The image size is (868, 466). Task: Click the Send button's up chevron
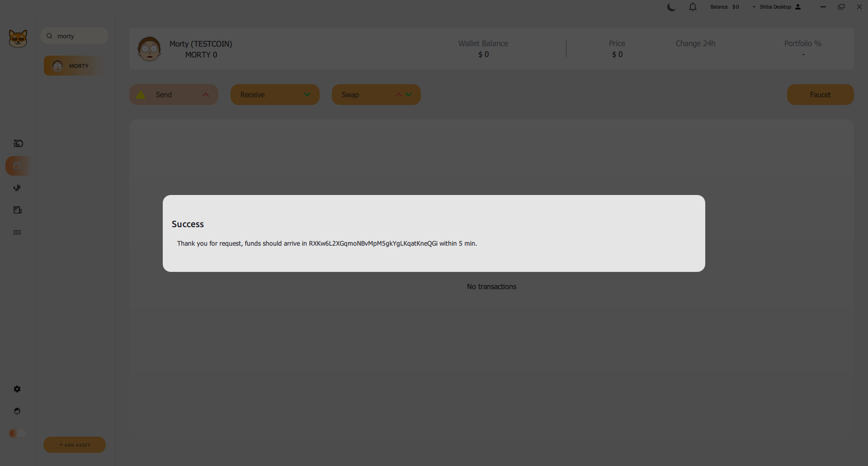pyautogui.click(x=206, y=95)
